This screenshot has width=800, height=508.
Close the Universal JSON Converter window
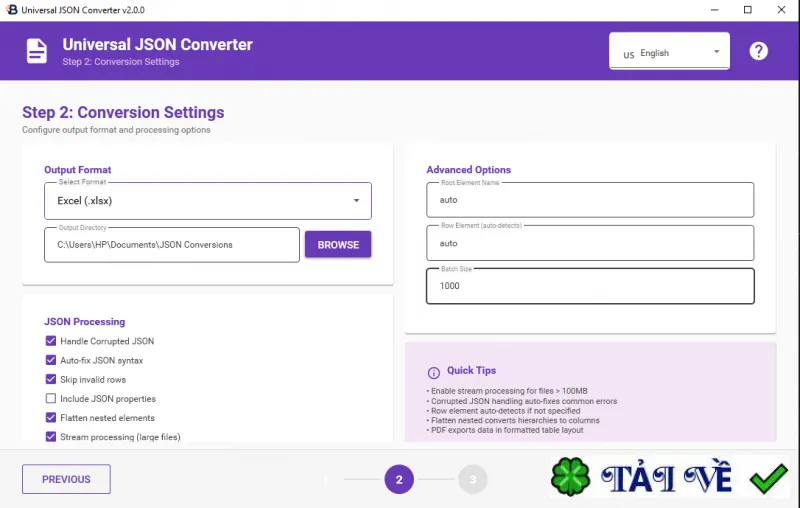click(x=781, y=10)
